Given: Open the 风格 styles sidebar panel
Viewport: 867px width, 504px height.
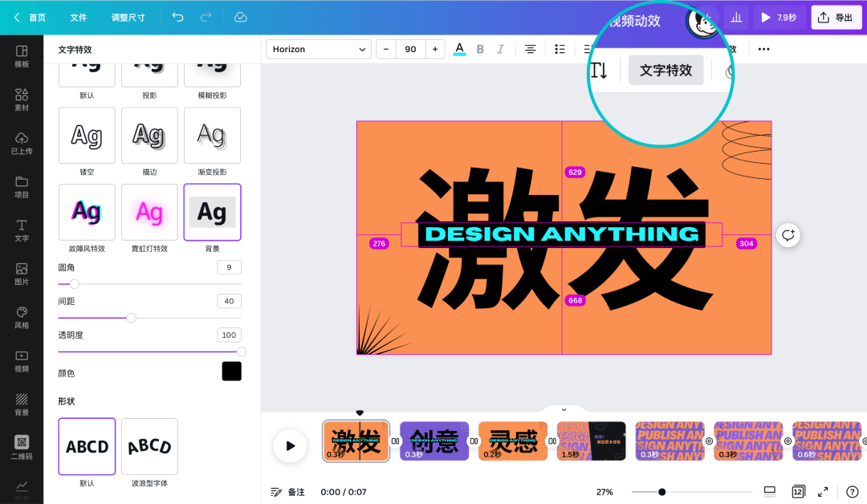Looking at the screenshot, I should (x=22, y=318).
